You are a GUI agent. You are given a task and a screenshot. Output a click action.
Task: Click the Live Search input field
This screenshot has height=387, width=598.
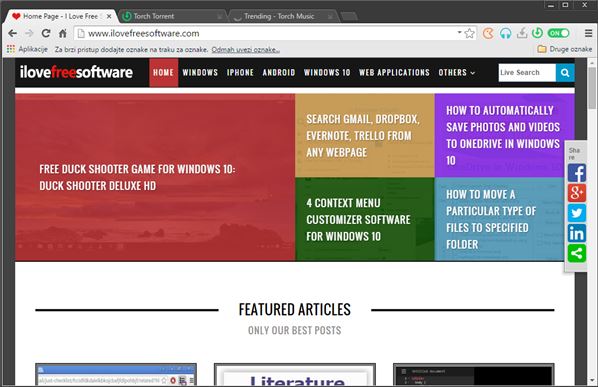(x=527, y=72)
